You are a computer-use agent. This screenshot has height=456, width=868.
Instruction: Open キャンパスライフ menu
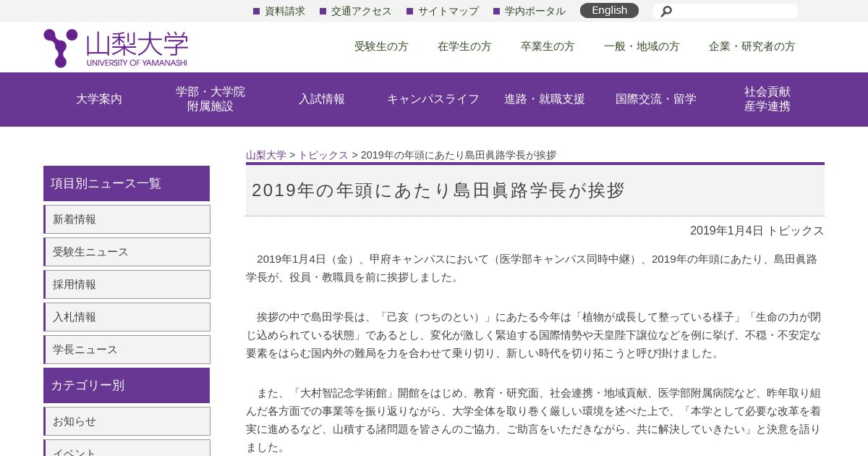coord(433,99)
